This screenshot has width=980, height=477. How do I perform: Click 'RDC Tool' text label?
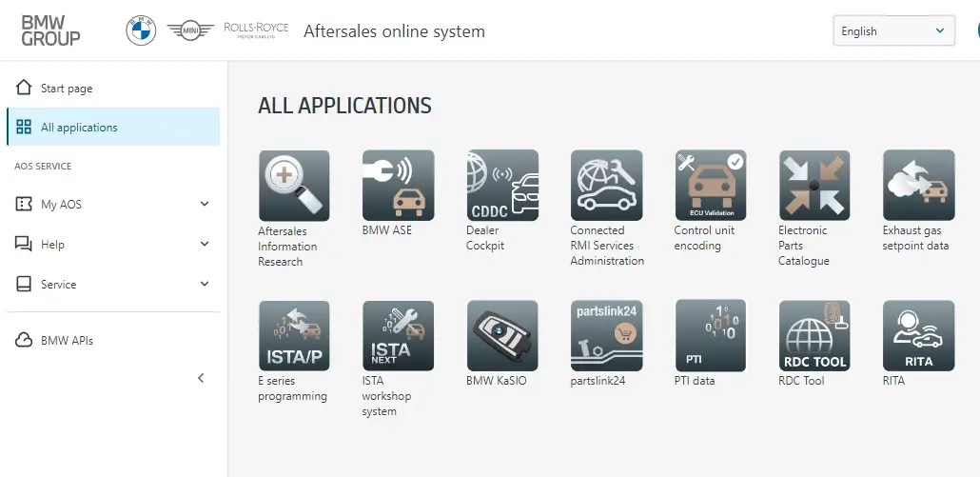point(801,380)
